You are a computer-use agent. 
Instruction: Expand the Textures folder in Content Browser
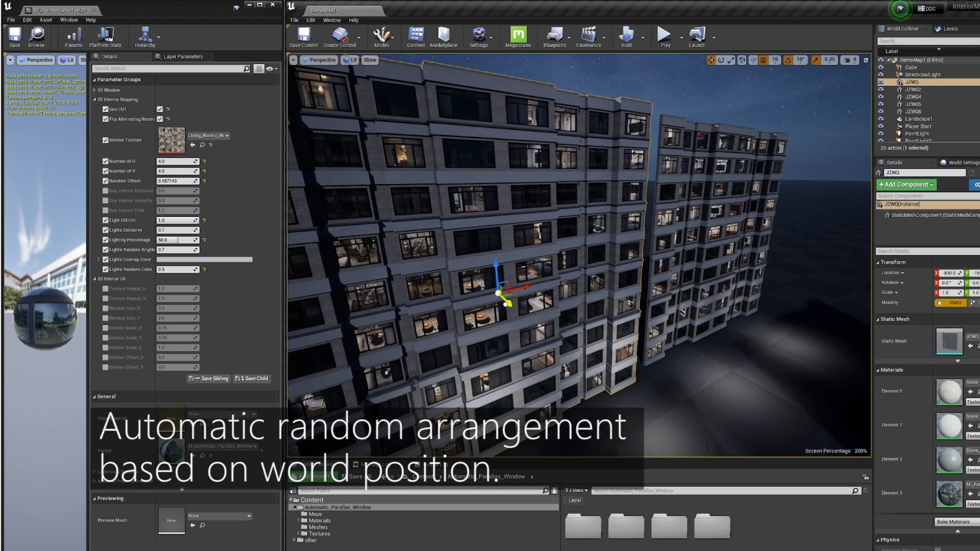point(299,533)
